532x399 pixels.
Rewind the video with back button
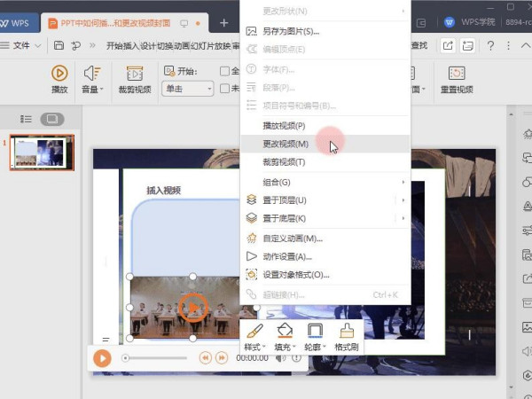tap(206, 357)
